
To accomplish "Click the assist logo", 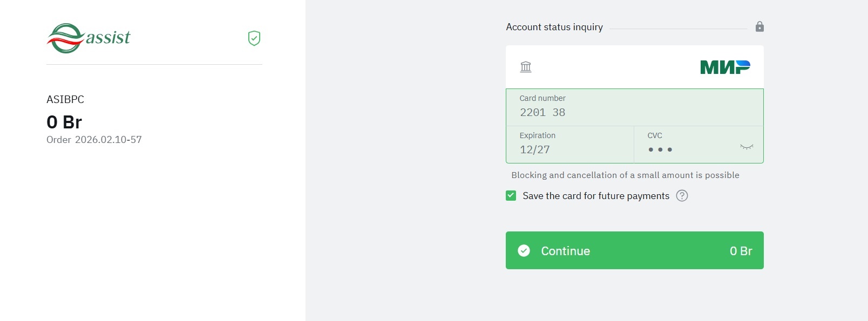I will [x=89, y=38].
